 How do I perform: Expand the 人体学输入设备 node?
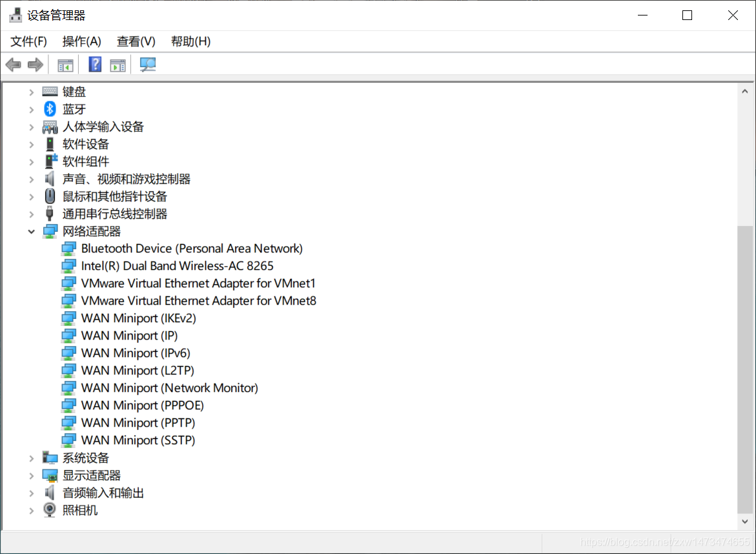pyautogui.click(x=32, y=127)
